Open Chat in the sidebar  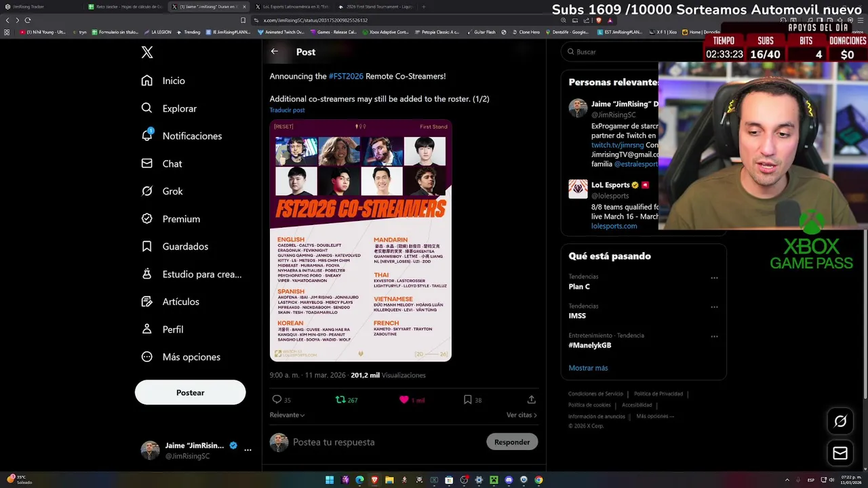pos(161,163)
